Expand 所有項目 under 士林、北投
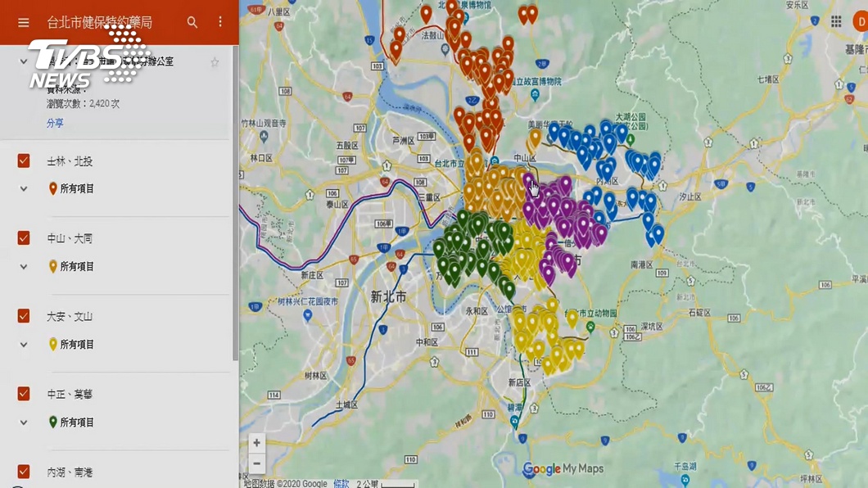Image resolution: width=868 pixels, height=488 pixels. click(x=23, y=188)
